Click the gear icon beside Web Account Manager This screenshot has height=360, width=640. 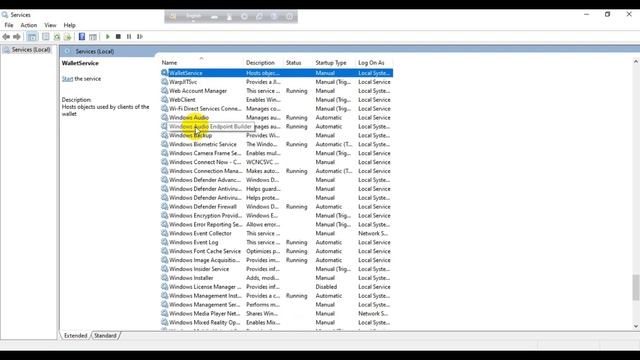point(164,91)
